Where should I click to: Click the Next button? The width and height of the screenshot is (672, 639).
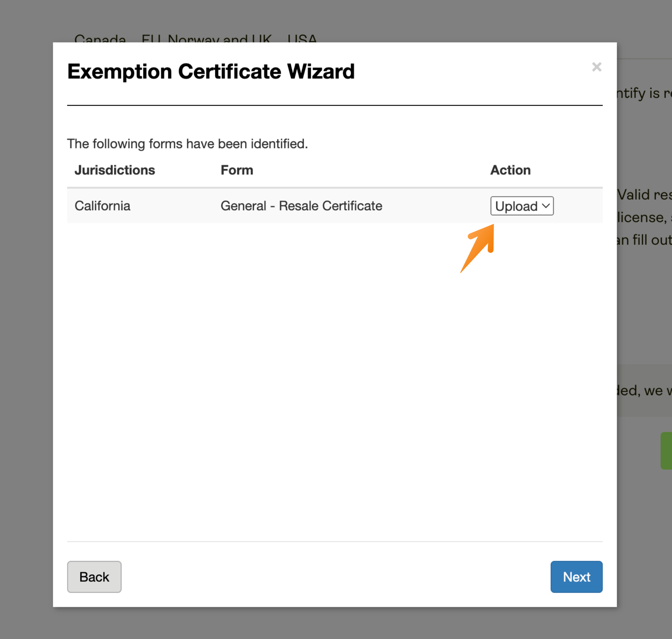coord(576,577)
